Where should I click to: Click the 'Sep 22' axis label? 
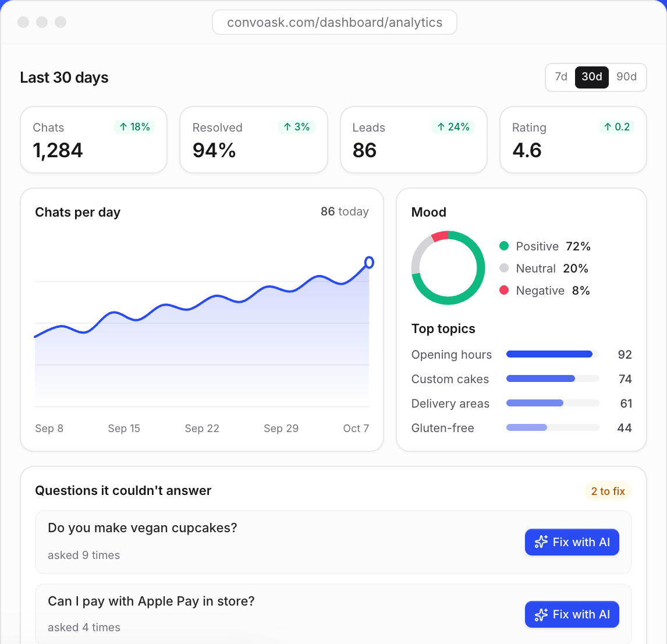201,428
